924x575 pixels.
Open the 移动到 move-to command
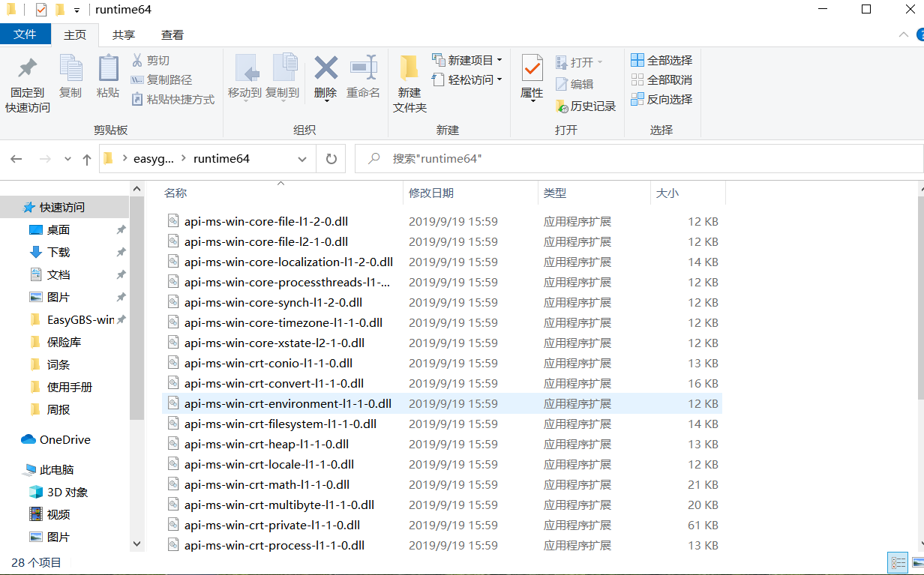coord(244,76)
